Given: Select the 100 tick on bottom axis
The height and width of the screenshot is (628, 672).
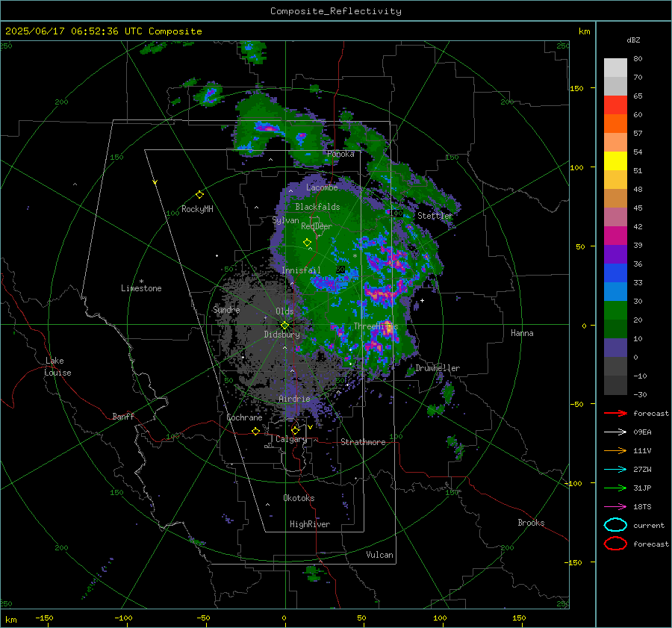Looking at the screenshot, I should (x=440, y=618).
